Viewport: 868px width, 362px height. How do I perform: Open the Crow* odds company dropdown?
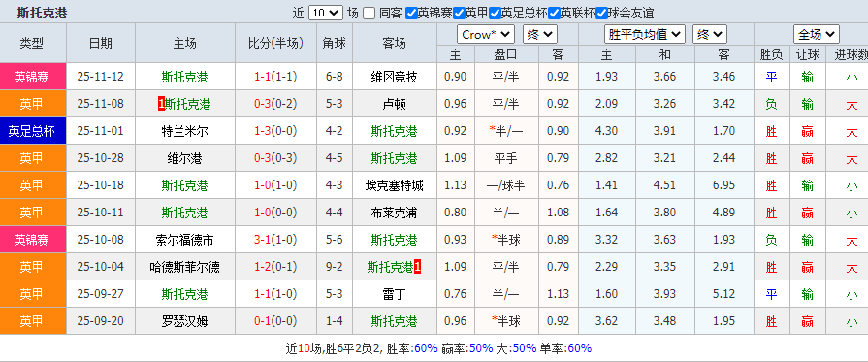coord(486,34)
